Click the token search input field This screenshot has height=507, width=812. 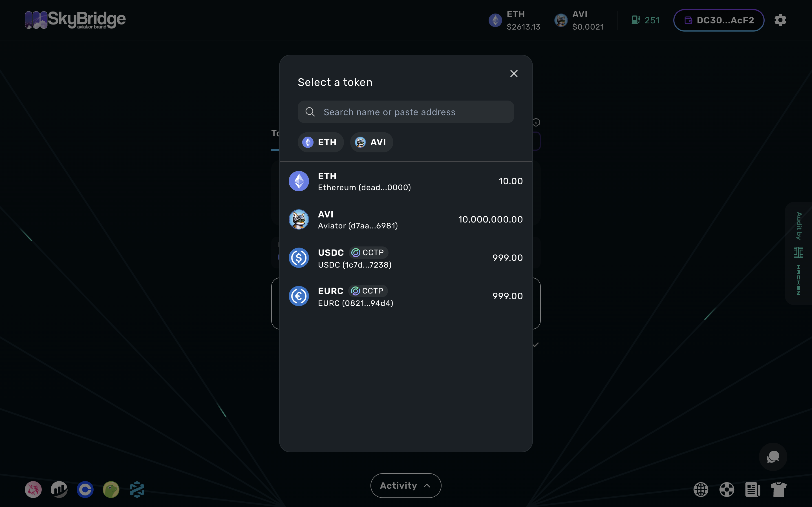[405, 112]
